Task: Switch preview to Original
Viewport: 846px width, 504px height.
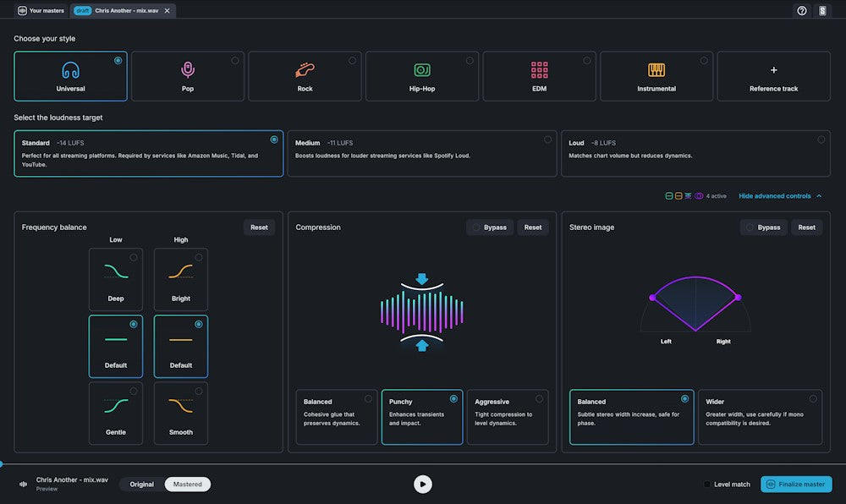Action: click(142, 484)
